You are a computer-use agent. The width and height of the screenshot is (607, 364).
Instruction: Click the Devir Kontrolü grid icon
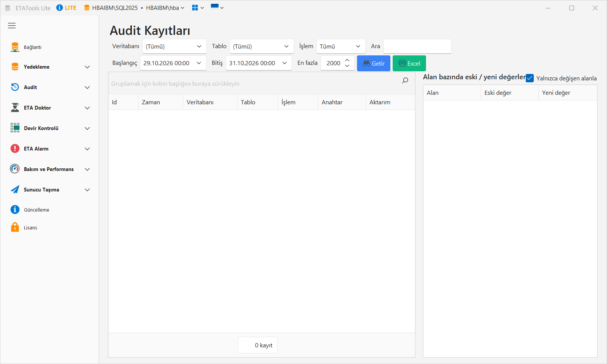(15, 128)
